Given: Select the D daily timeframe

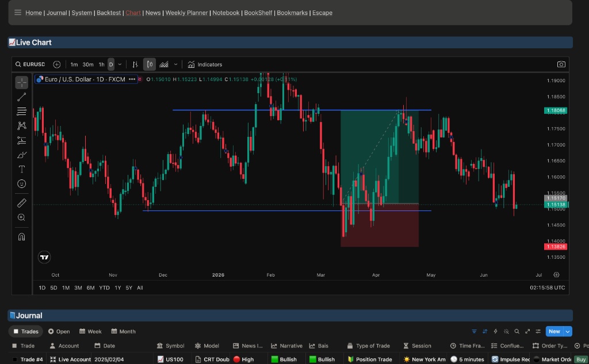Looking at the screenshot, I should coord(111,64).
